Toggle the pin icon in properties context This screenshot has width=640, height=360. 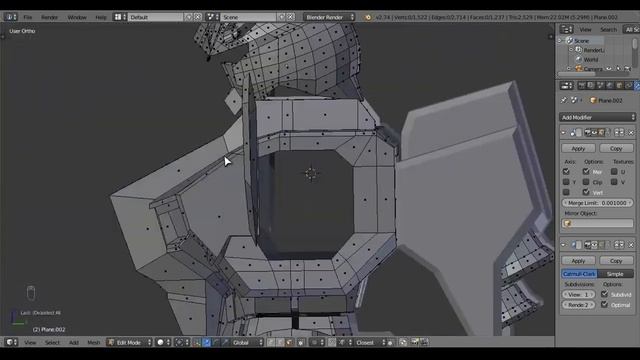point(564,100)
